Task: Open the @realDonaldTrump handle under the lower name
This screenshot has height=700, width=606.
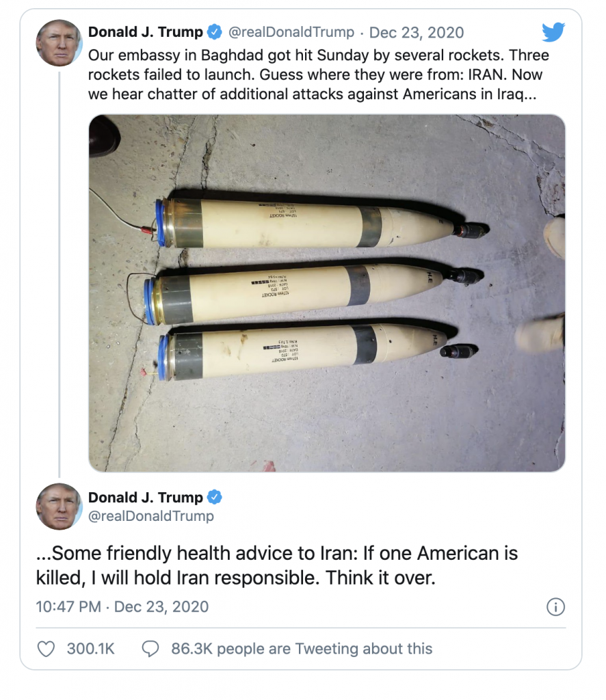Action: click(151, 516)
